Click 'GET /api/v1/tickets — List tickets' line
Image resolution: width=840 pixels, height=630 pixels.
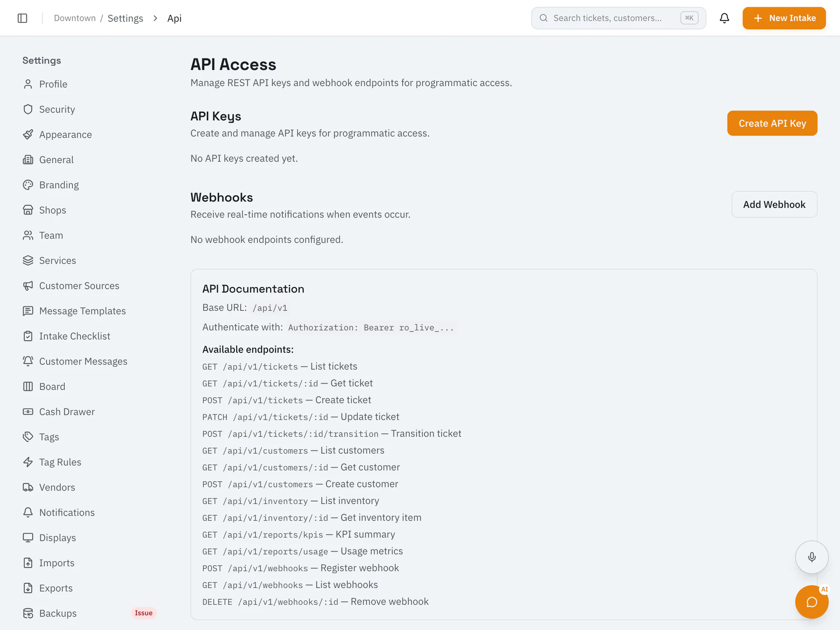point(280,367)
